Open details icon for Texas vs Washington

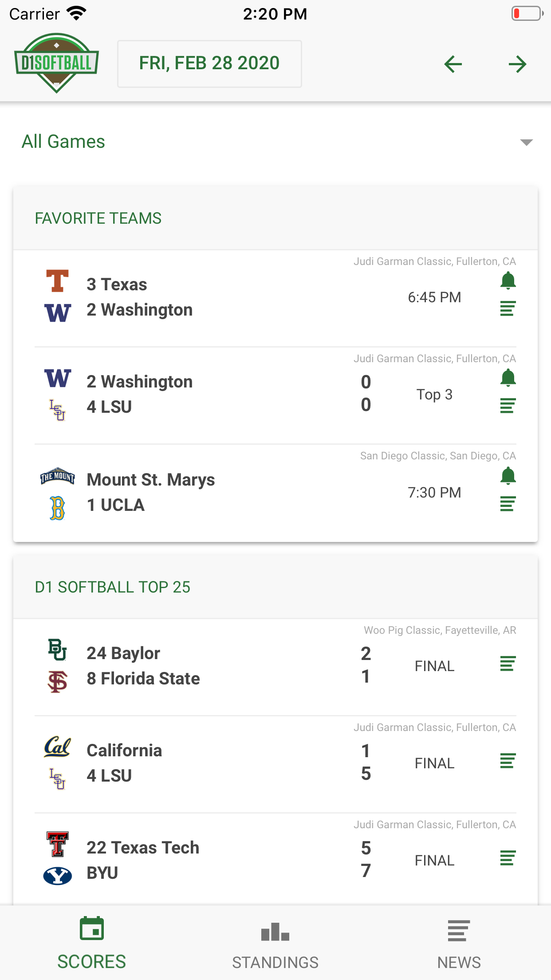(508, 308)
